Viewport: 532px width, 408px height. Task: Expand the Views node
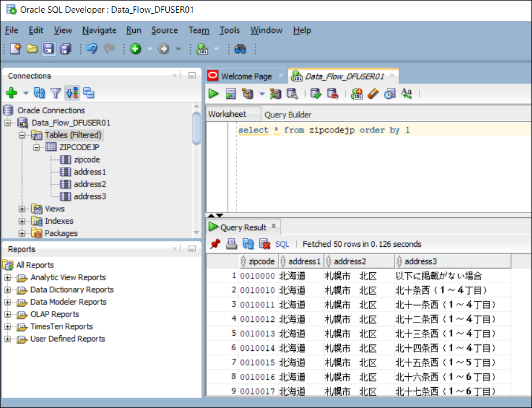coord(22,209)
